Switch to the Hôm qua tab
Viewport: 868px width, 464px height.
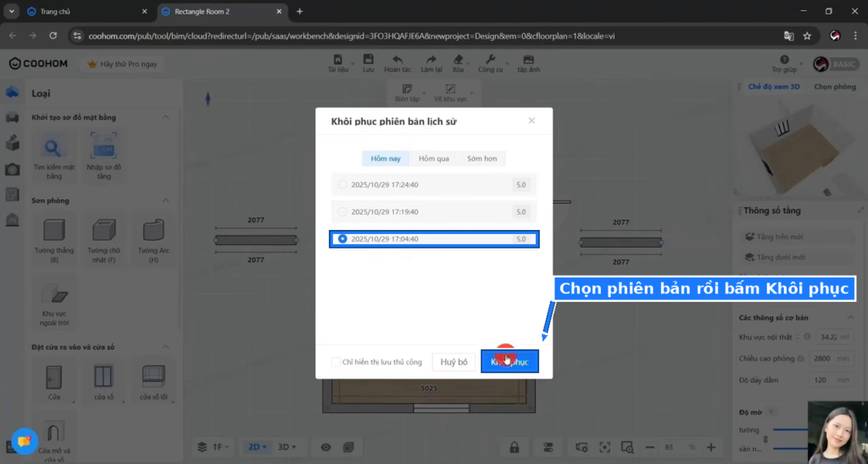pyautogui.click(x=433, y=159)
